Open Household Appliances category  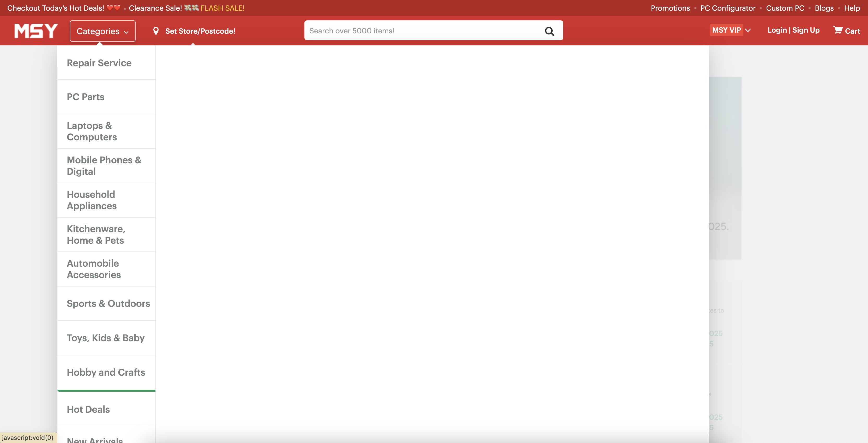pyautogui.click(x=91, y=200)
